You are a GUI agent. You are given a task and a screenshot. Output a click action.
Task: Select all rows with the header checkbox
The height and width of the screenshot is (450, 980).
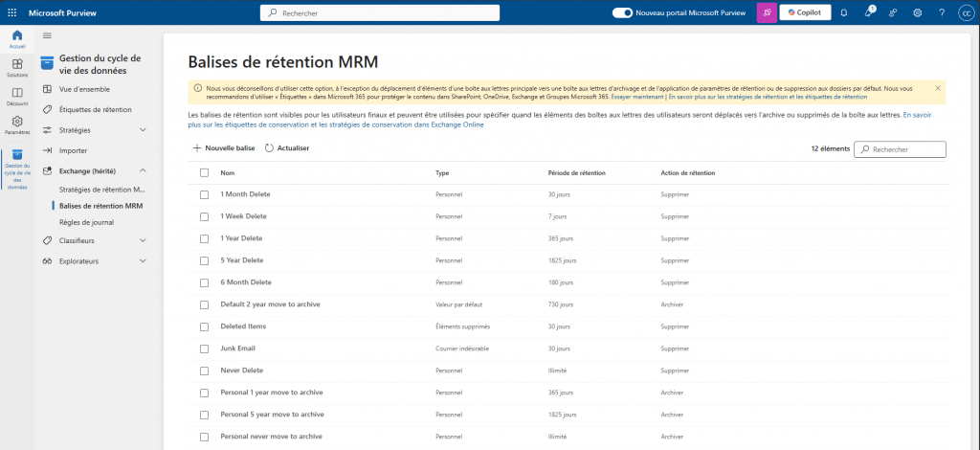pos(204,172)
